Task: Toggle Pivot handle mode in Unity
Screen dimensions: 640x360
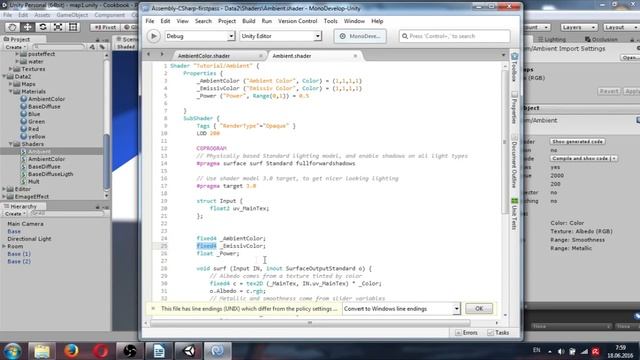Action: 105,27
